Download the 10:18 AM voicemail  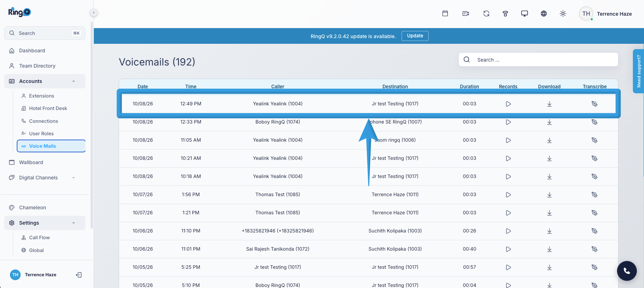tap(549, 177)
